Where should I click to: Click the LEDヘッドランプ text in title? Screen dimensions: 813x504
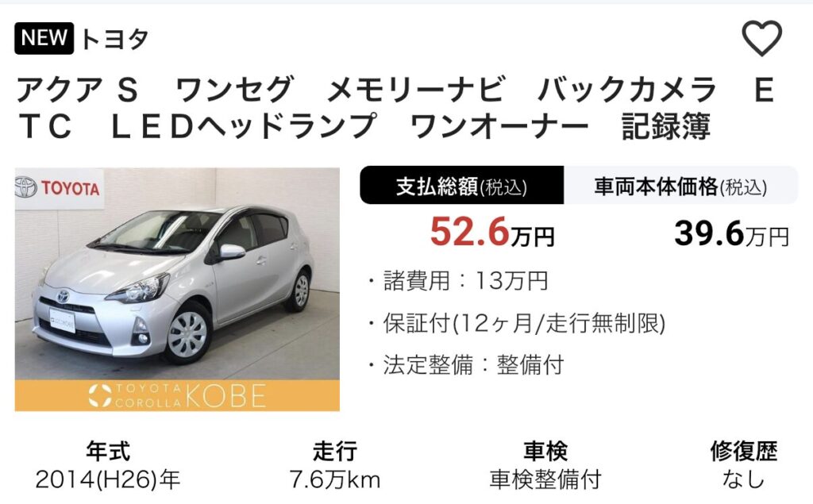pyautogui.click(x=244, y=126)
